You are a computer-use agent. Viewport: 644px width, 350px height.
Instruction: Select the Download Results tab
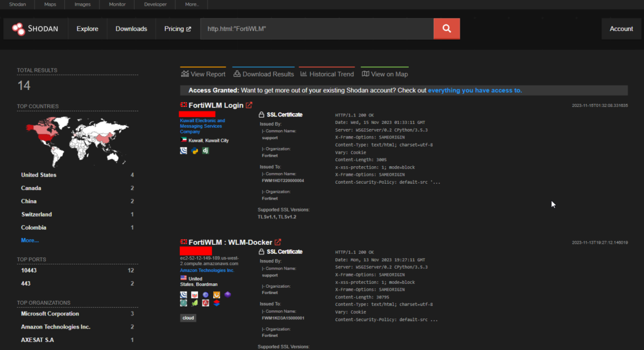tap(264, 74)
